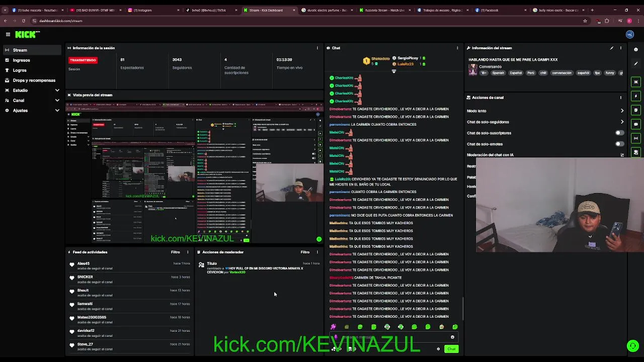Reload the page in the browser
The width and height of the screenshot is (644, 362).
click(23, 21)
